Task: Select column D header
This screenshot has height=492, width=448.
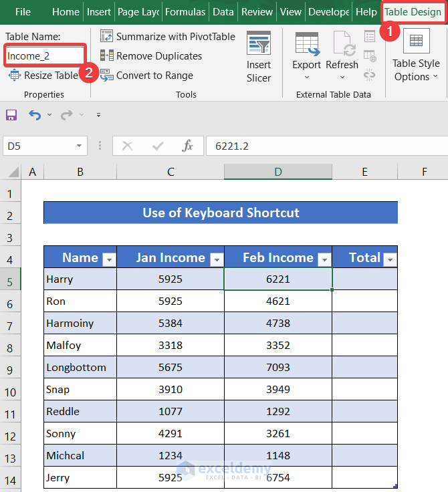Action: (x=277, y=172)
